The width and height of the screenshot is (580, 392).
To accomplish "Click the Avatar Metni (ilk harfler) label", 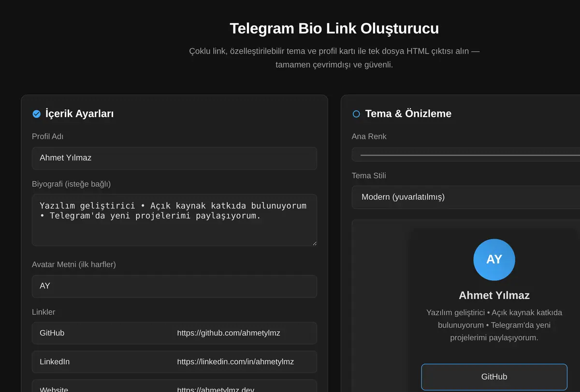I will [74, 265].
